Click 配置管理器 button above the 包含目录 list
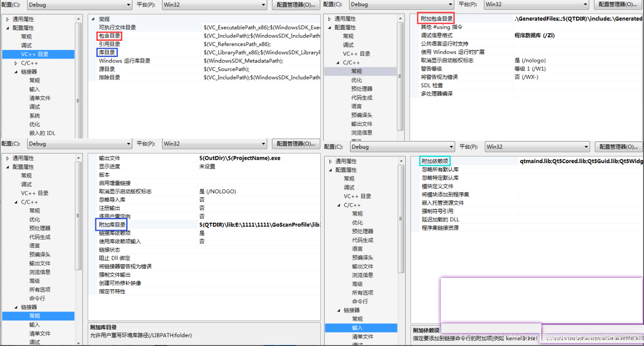Viewport: 644px width, 346px height. click(296, 5)
